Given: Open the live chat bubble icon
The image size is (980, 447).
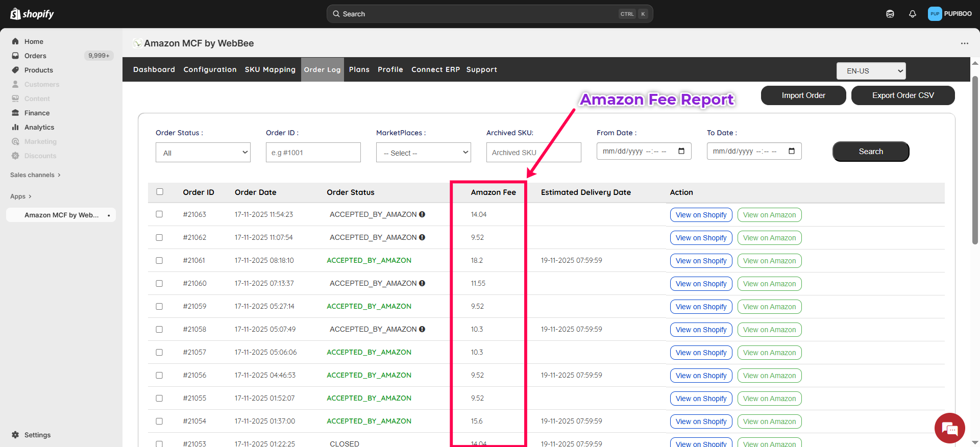Looking at the screenshot, I should (x=949, y=428).
